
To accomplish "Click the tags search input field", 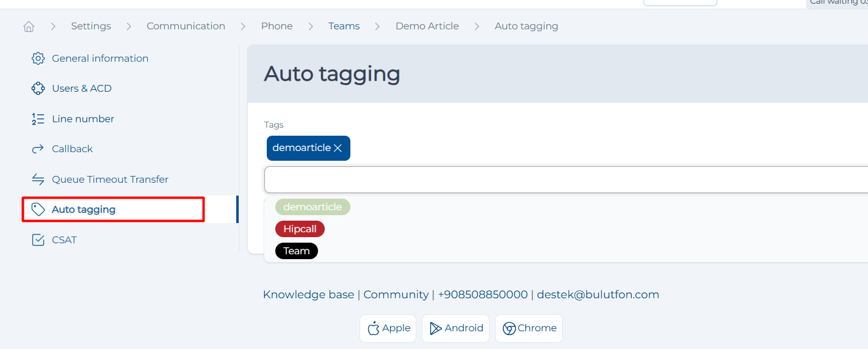I will [566, 180].
